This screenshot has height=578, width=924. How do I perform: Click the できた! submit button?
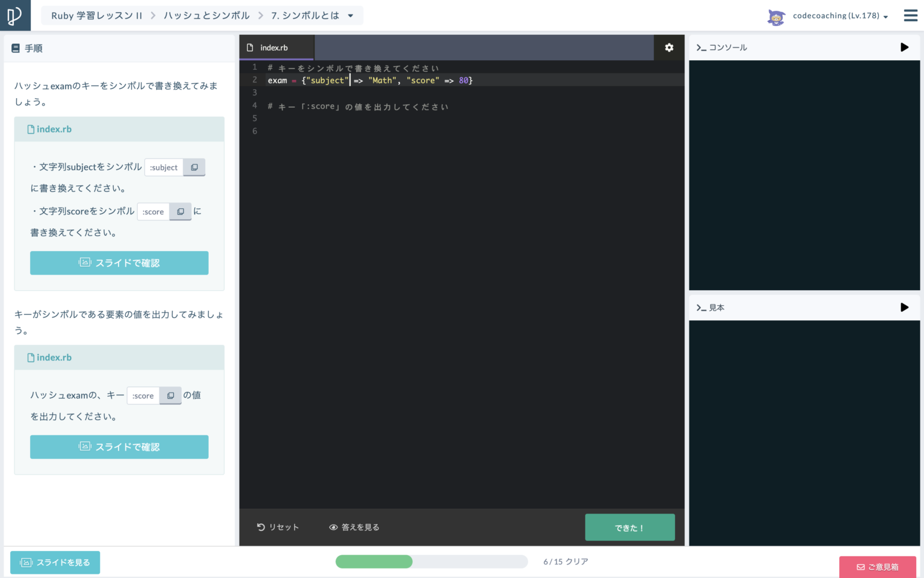click(x=630, y=527)
